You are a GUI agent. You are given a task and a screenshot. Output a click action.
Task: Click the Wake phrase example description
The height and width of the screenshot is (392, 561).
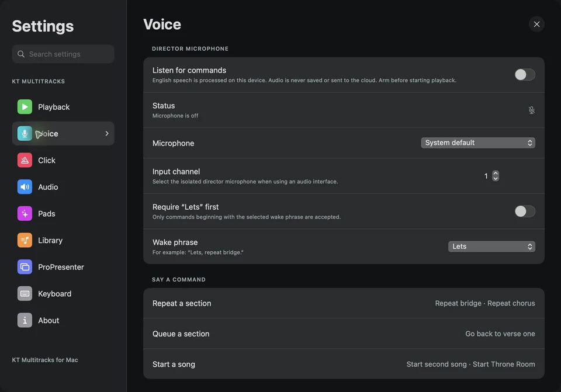click(198, 252)
